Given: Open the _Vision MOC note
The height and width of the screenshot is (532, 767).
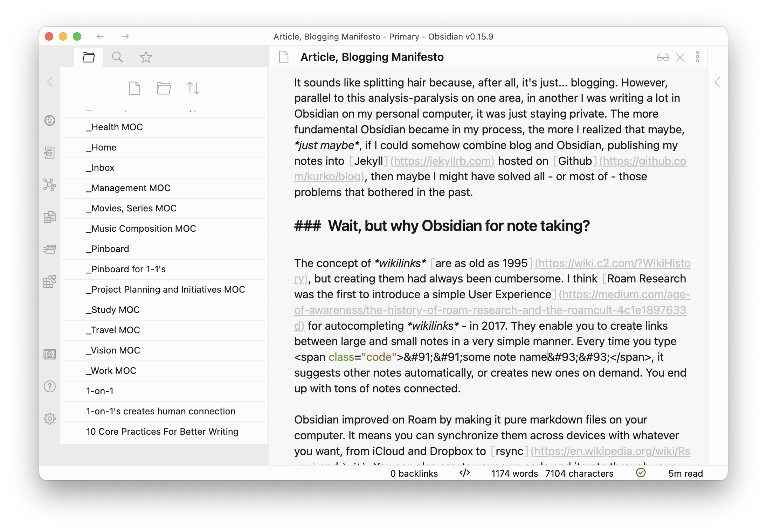Looking at the screenshot, I should [164, 350].
